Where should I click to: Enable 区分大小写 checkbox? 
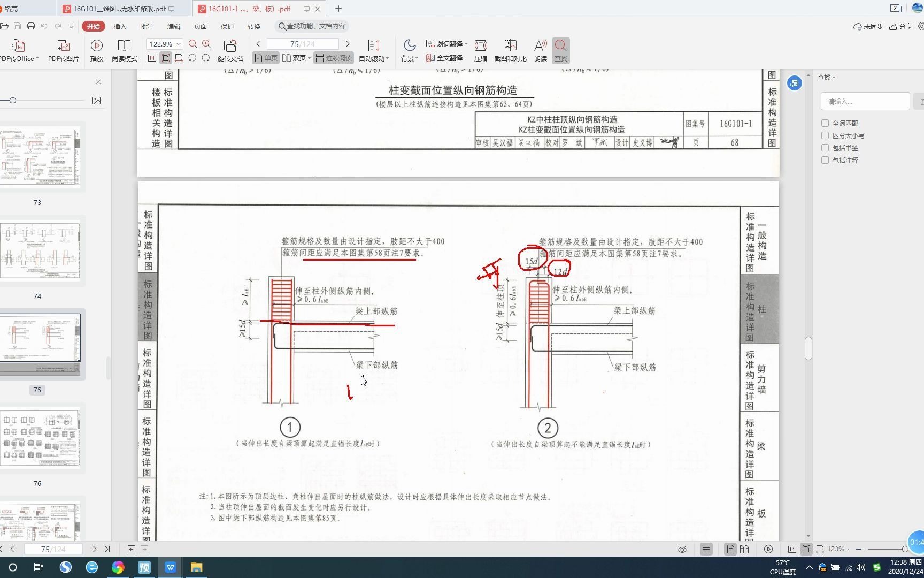[x=825, y=135]
